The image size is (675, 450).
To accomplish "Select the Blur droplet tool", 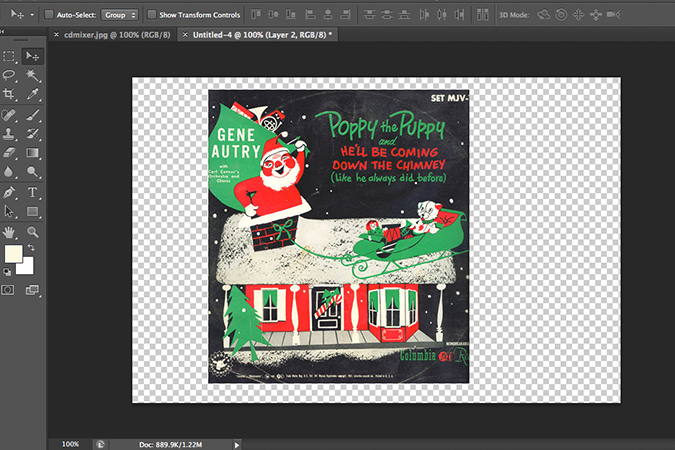I will [9, 171].
